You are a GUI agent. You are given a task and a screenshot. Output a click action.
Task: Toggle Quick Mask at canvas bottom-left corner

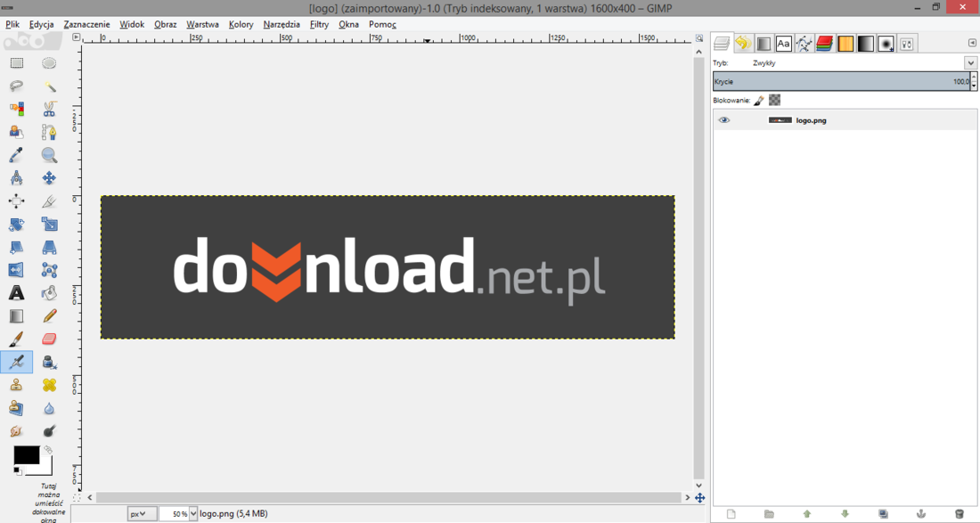[x=77, y=497]
